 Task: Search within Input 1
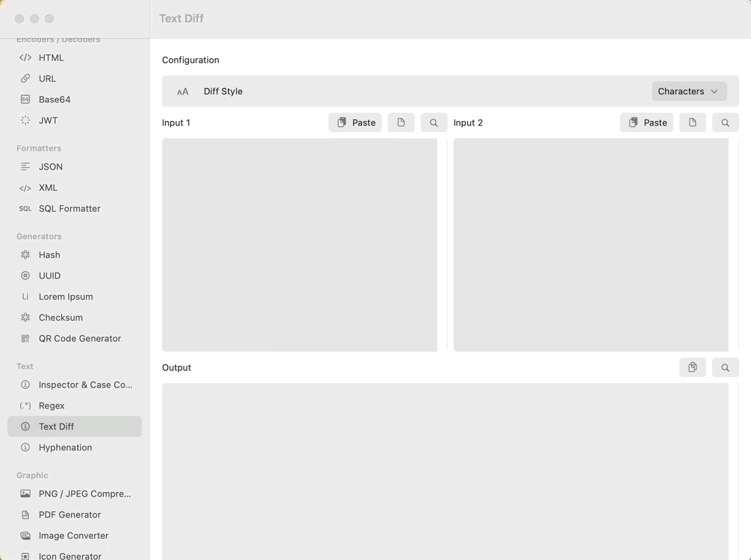[x=434, y=122]
